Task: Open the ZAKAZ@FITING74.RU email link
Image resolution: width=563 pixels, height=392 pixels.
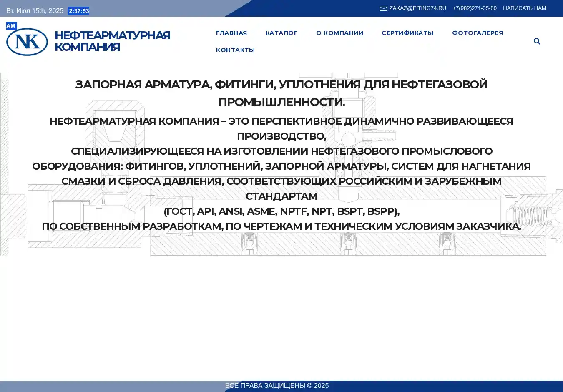Action: point(417,8)
